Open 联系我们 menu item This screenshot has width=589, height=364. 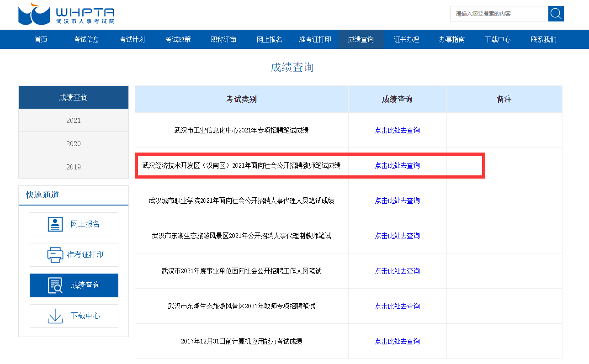pyautogui.click(x=544, y=39)
